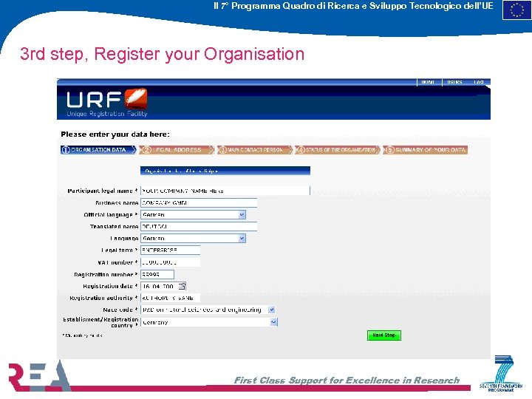Click the FAQ link in URF header
Image resolution: width=532 pixels, height=399 pixels.
(x=479, y=82)
